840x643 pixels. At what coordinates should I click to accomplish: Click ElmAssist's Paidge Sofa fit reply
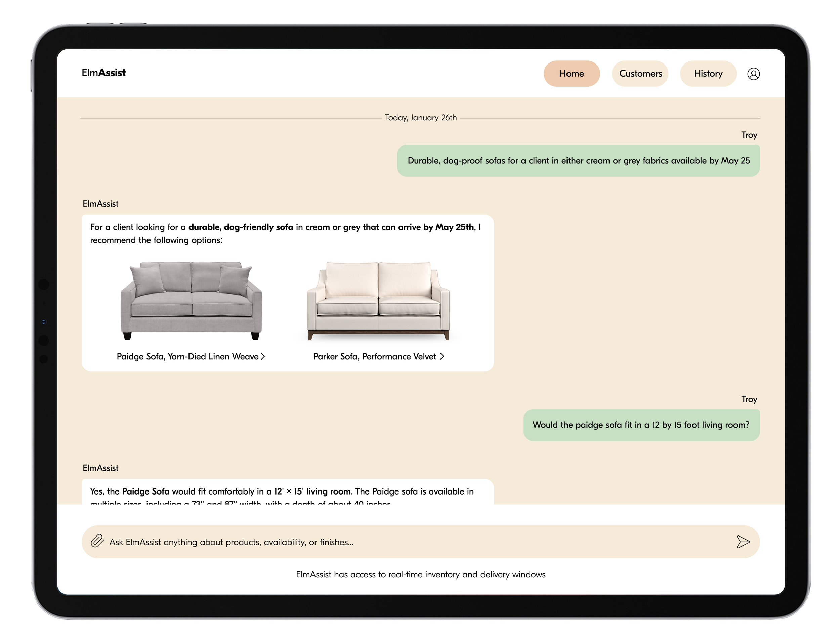click(282, 491)
